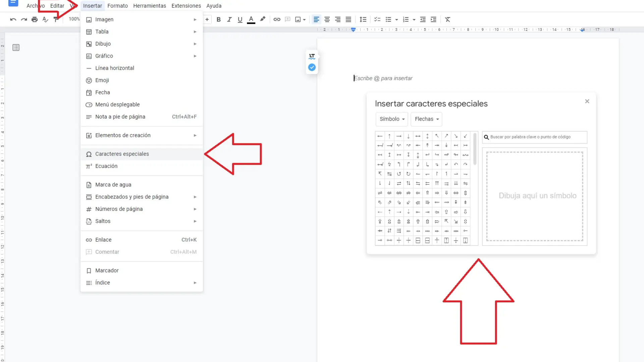Click the text color A swatch
Viewport: 644px width, 362px height.
click(x=251, y=19)
